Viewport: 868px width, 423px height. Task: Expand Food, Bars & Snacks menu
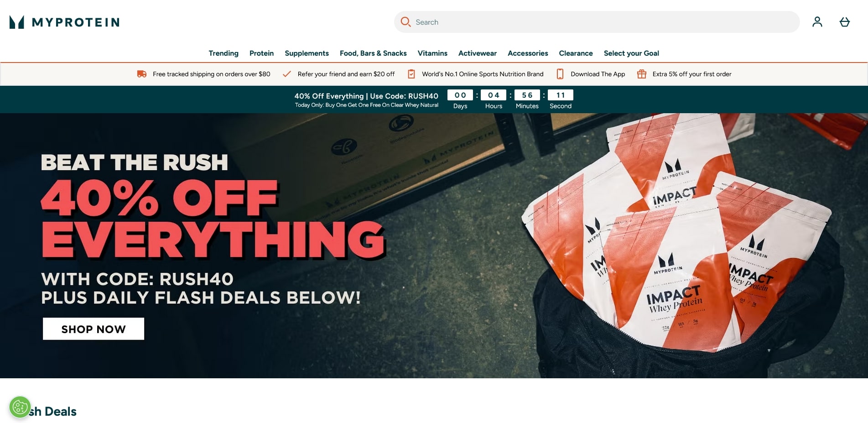(x=373, y=53)
